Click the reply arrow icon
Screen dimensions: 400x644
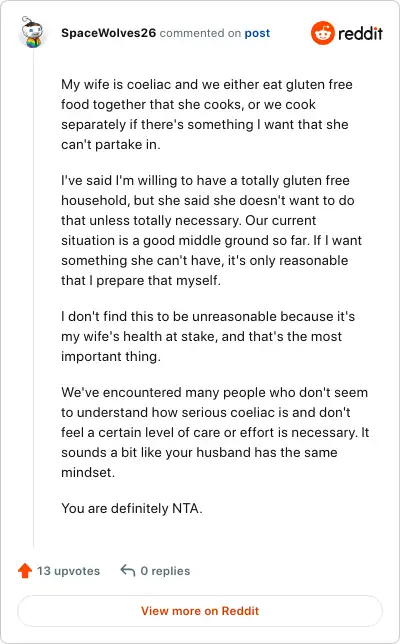click(128, 570)
